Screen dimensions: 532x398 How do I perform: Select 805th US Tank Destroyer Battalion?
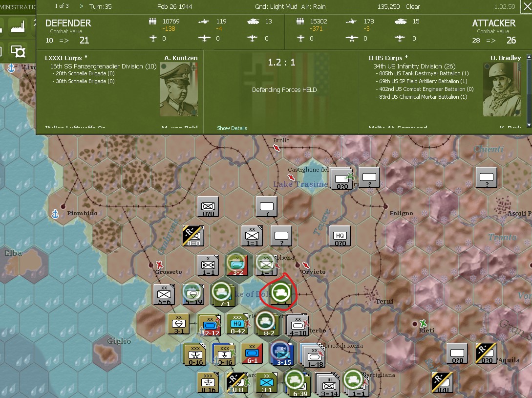click(x=422, y=73)
